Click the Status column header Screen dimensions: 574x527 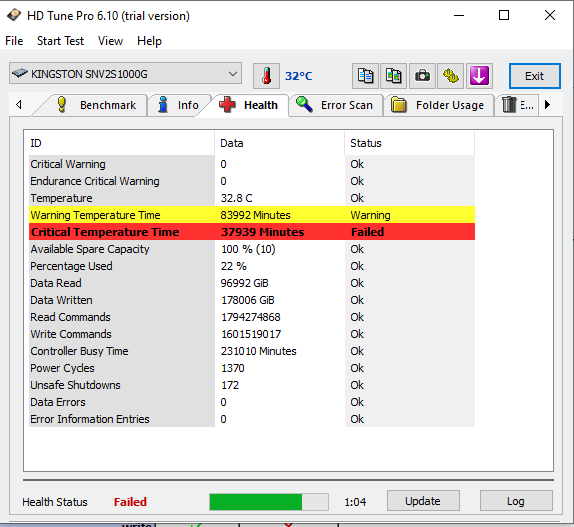click(410, 143)
